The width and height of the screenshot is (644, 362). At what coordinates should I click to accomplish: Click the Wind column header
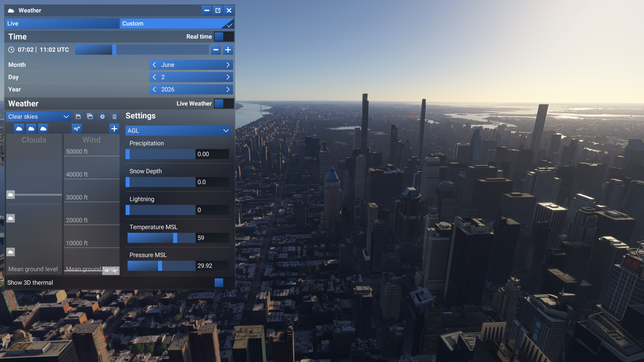pos(92,140)
